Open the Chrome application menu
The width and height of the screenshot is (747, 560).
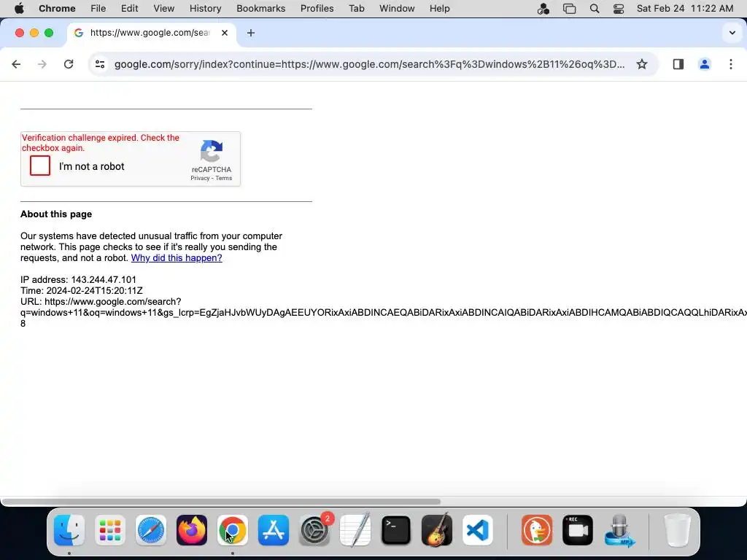pyautogui.click(x=57, y=8)
